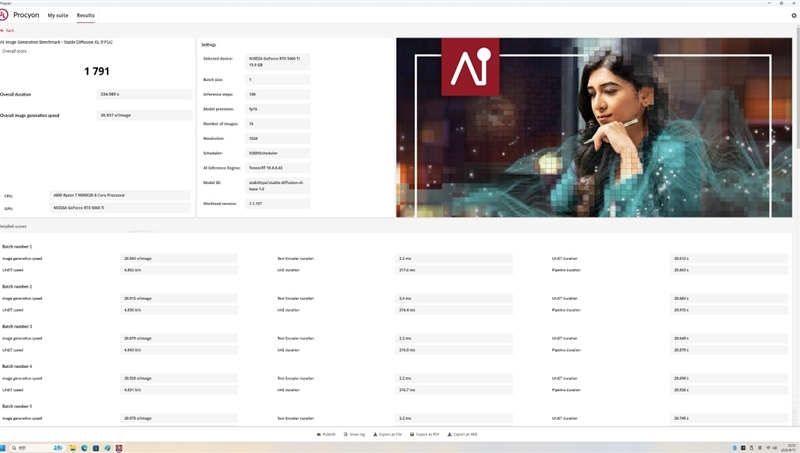Click the red Back arrow
Screen dimensions: 800x453
click(x=3, y=30)
